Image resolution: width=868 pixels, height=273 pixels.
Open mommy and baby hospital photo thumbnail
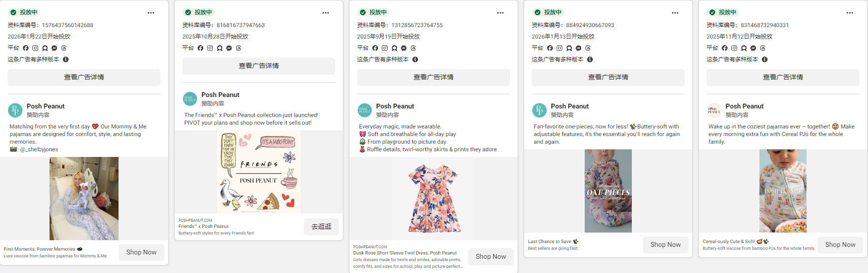[x=84, y=198]
